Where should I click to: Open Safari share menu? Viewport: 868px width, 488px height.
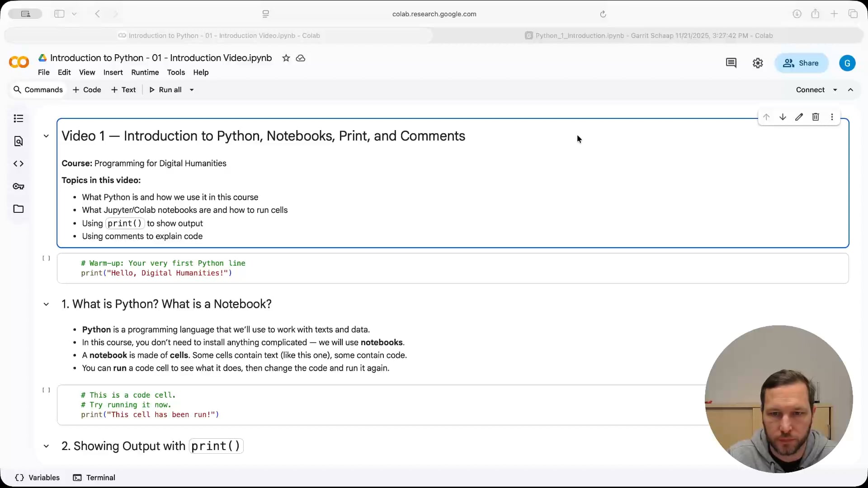815,14
